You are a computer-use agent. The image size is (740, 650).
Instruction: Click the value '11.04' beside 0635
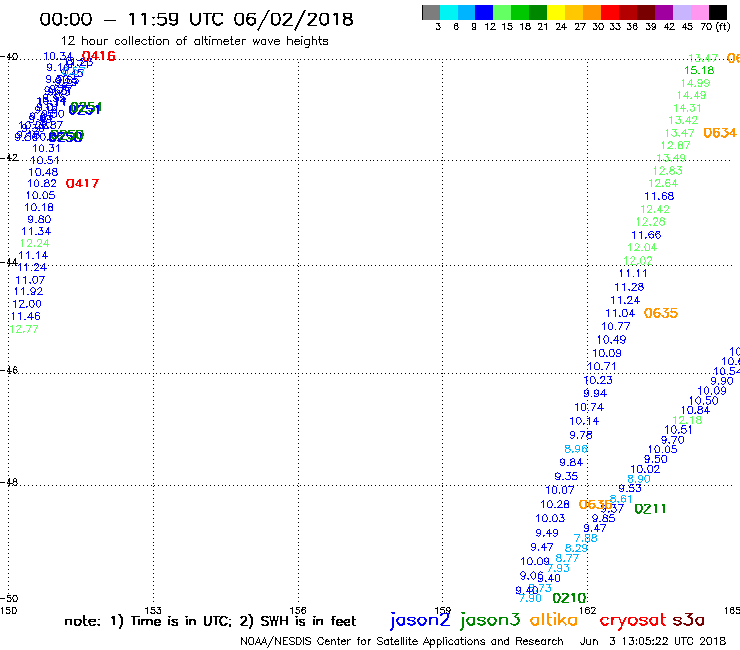pos(620,313)
